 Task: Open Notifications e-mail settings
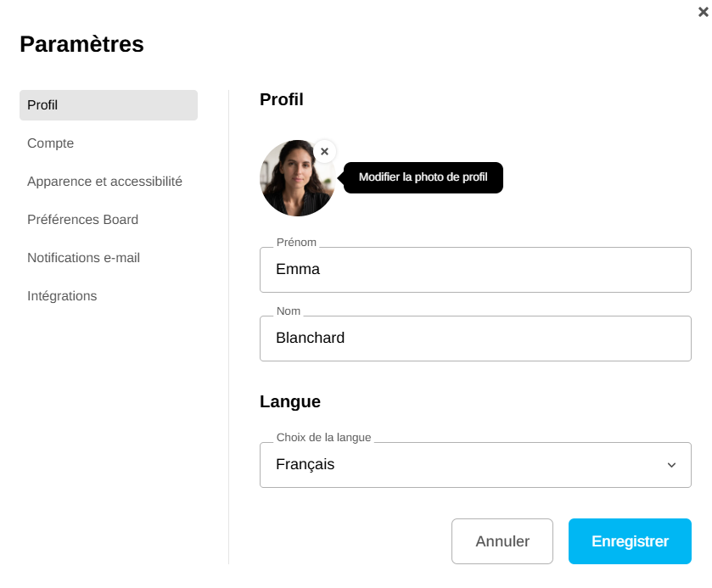(x=83, y=258)
